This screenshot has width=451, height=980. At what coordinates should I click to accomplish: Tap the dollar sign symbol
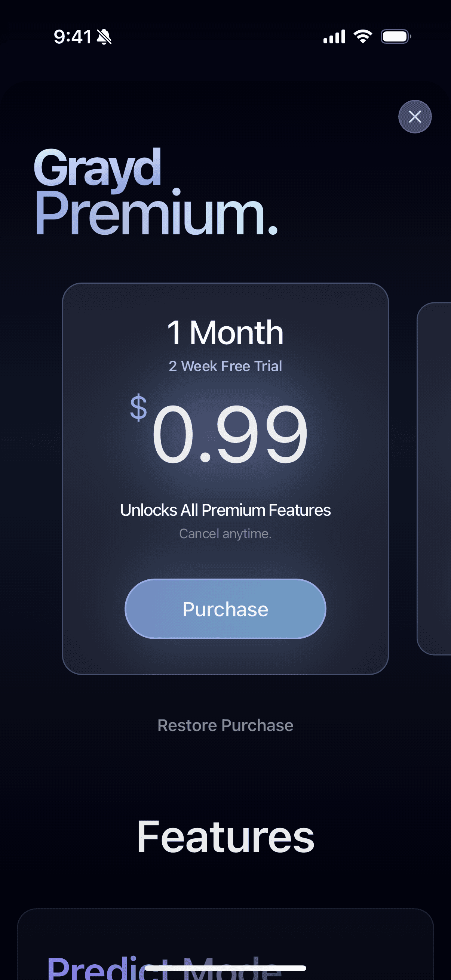point(138,407)
